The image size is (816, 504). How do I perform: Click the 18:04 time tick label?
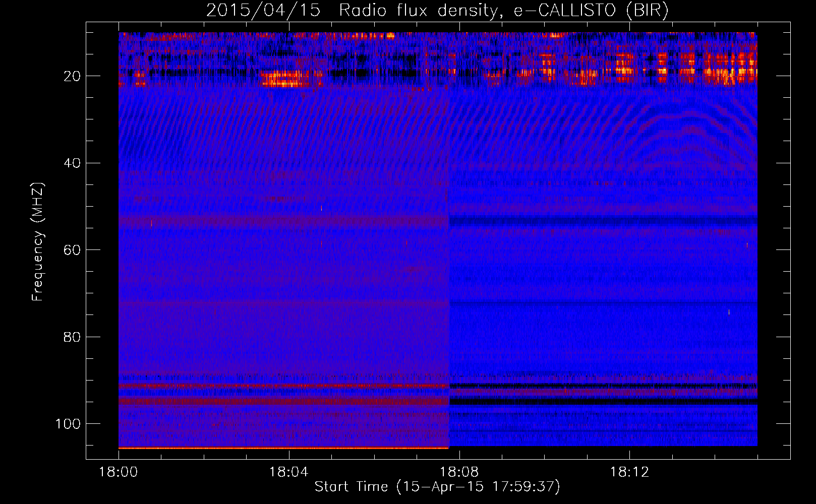(x=288, y=472)
